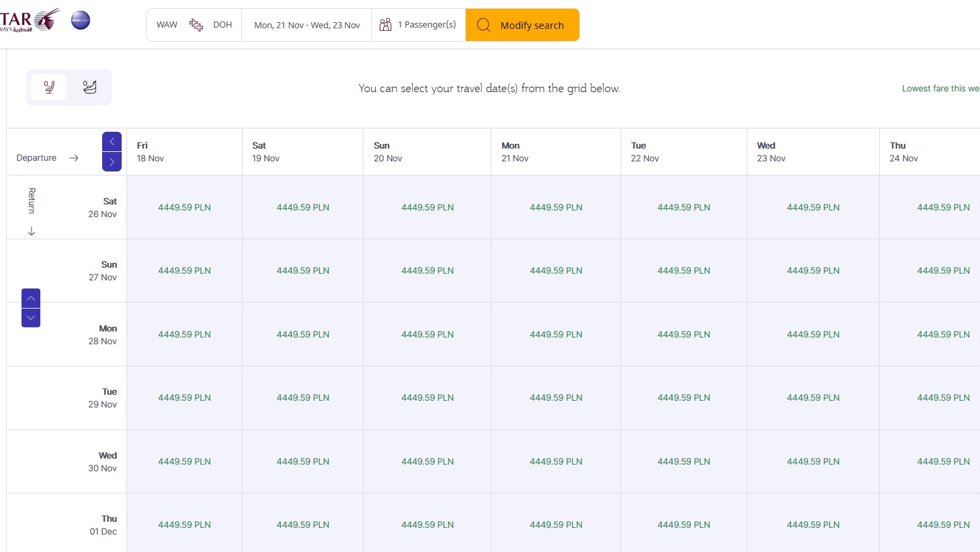
Task: Click the oneworld alliance logo
Action: (81, 20)
